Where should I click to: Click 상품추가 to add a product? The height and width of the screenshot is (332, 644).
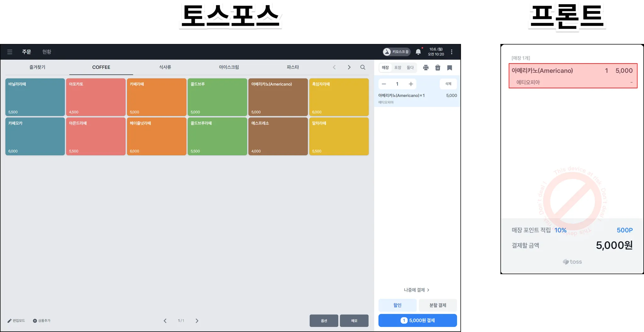pyautogui.click(x=42, y=321)
